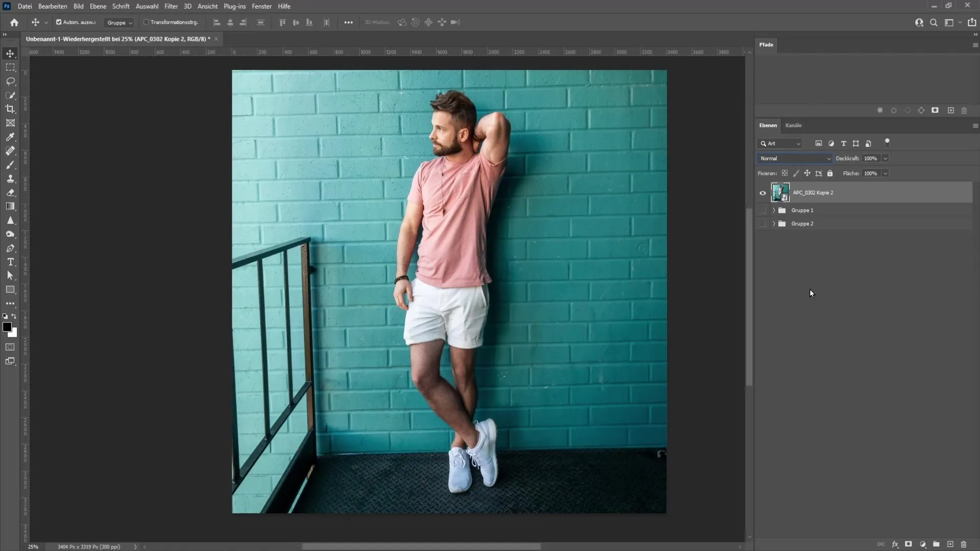The width and height of the screenshot is (980, 551).
Task: Expand Gruppe 1 layer group
Action: click(773, 210)
